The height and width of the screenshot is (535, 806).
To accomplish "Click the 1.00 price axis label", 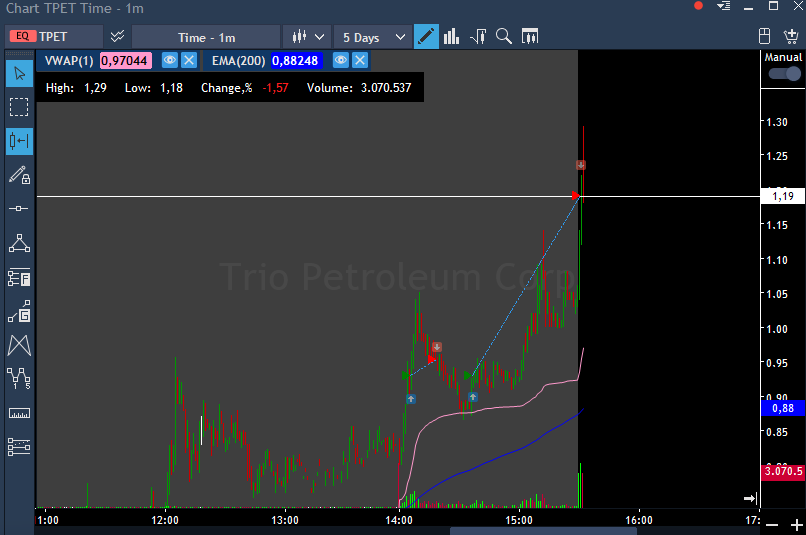I will (x=777, y=329).
